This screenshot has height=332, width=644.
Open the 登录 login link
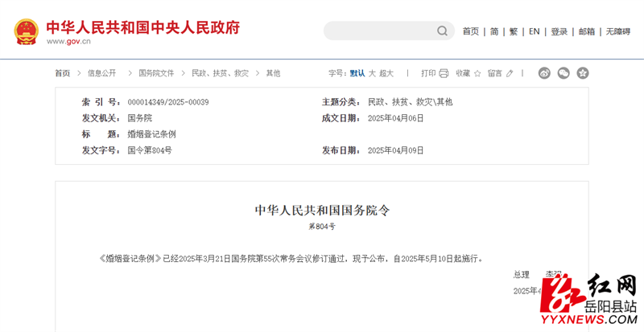coord(559,31)
